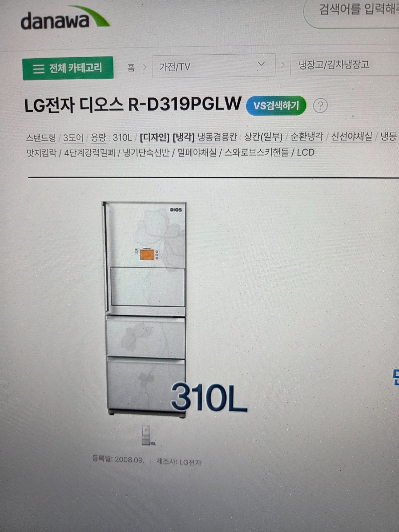Click the 용량 spec label
The image size is (399, 532).
point(98,137)
